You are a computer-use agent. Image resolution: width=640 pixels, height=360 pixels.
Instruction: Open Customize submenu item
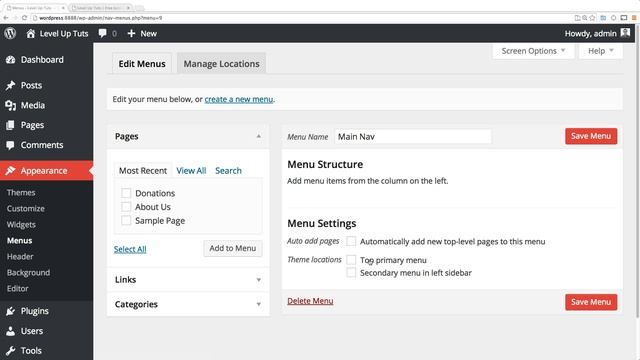pyautogui.click(x=26, y=208)
